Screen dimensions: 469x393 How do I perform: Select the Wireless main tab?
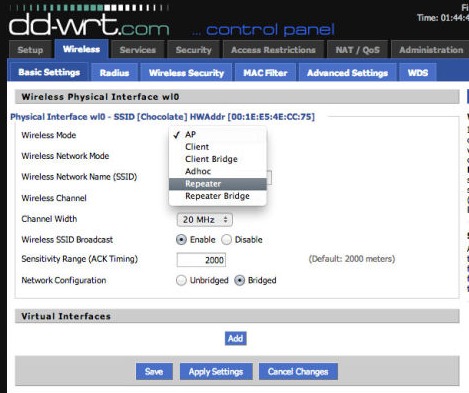81,49
